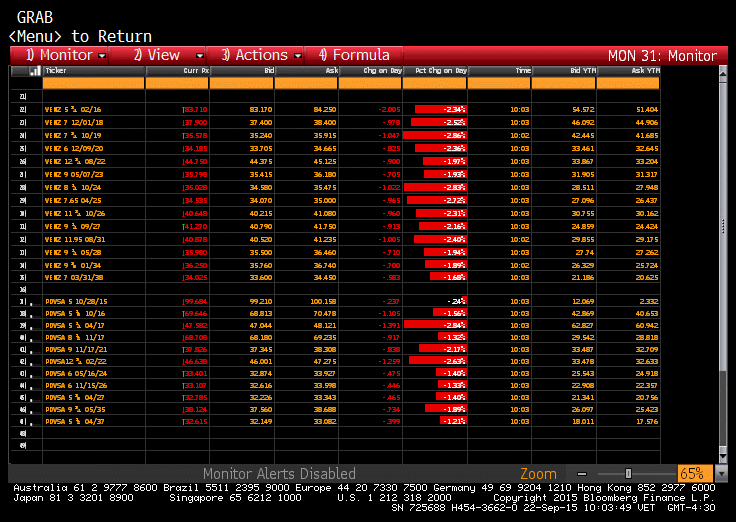736x522 pixels.
Task: Click the PDVSA12 02/22 ticker
Action: 76,362
